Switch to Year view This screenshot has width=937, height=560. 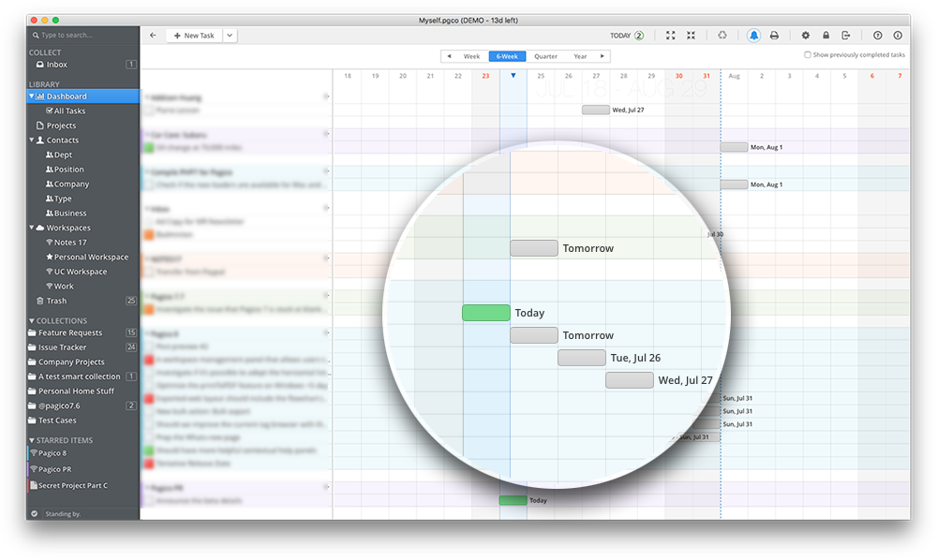[580, 56]
